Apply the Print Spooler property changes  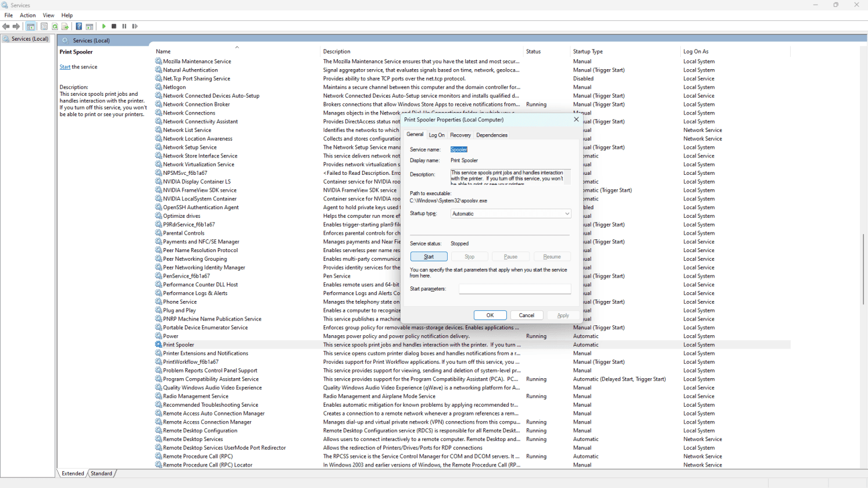[x=562, y=315]
